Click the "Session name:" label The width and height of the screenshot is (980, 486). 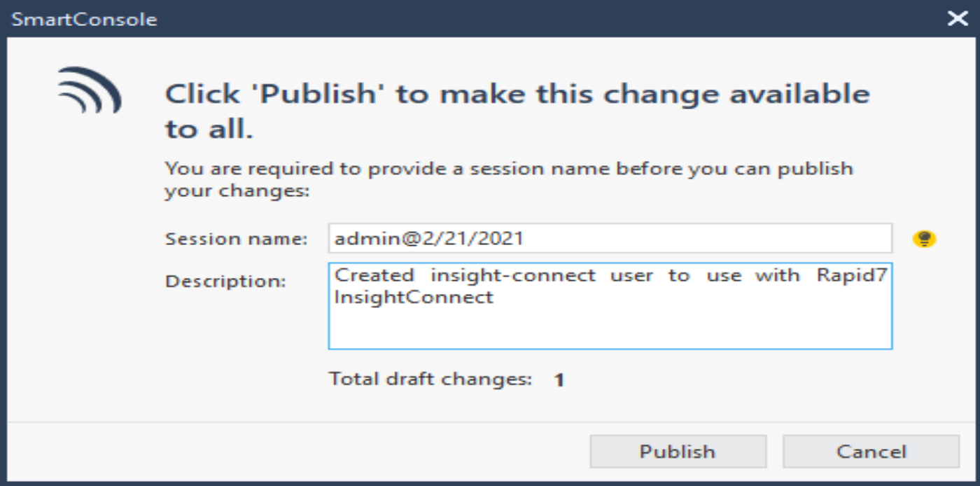236,239
